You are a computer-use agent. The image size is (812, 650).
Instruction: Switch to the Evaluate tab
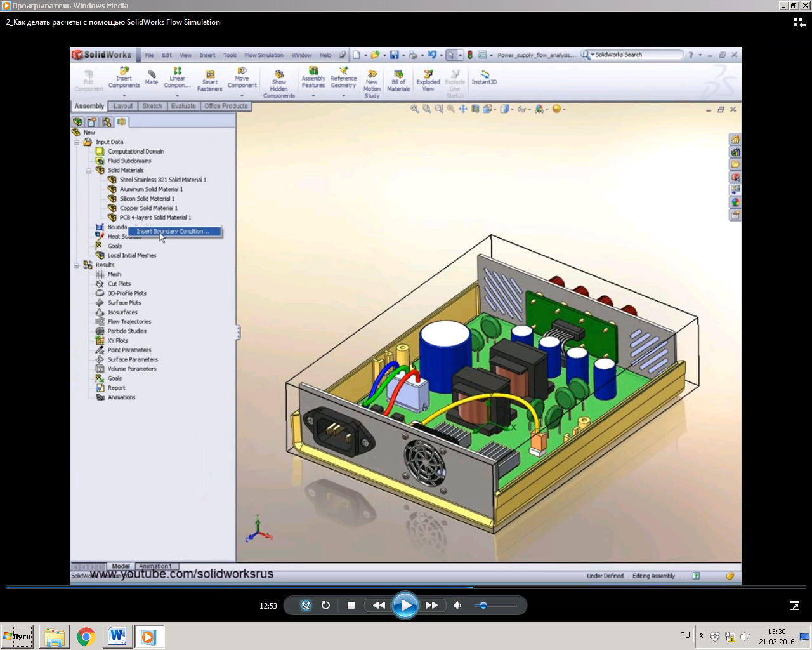pos(183,106)
